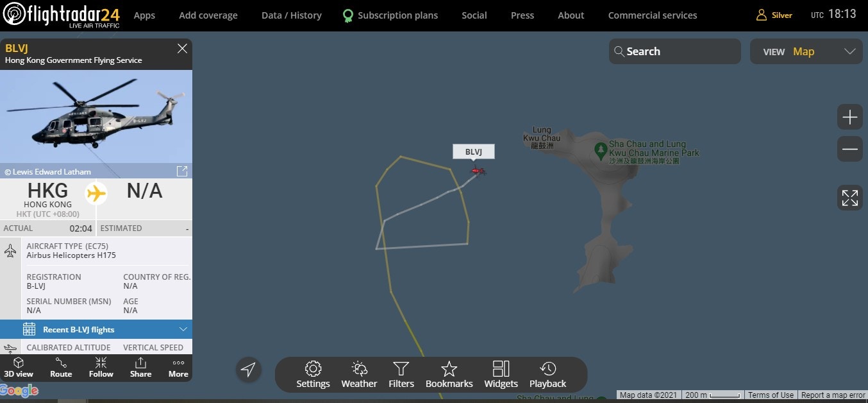The width and height of the screenshot is (868, 403).
Task: Open the Settings gear in bottom toolbar
Action: 313,375
